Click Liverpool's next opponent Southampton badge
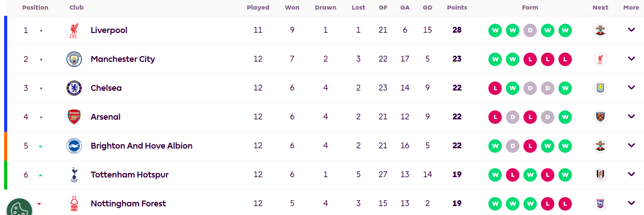This screenshot has height=215, width=644. pos(600,30)
